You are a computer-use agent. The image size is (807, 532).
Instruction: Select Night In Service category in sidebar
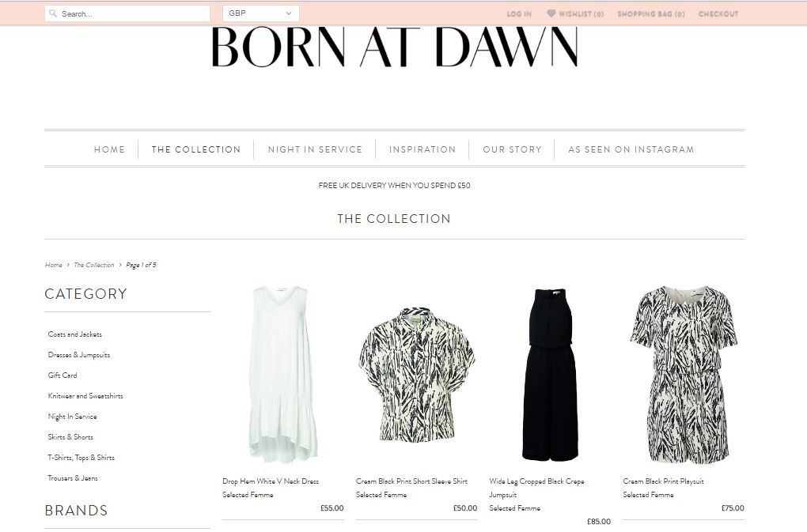(x=72, y=417)
